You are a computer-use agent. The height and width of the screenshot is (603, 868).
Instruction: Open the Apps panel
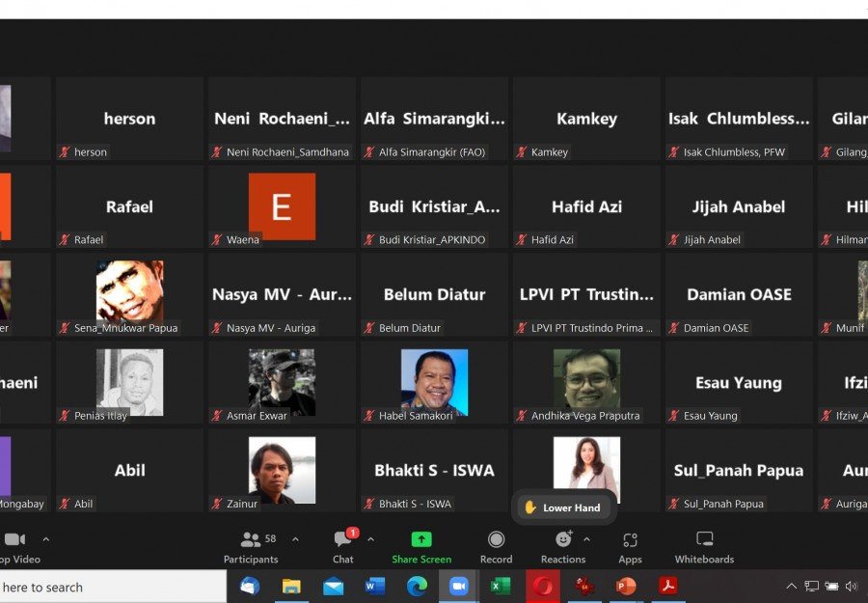[630, 546]
